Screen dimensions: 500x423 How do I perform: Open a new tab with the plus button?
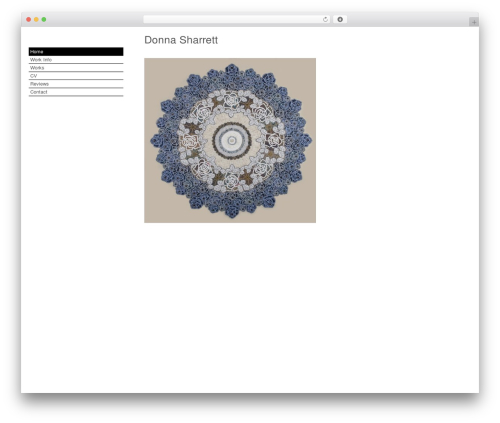pyautogui.click(x=474, y=22)
